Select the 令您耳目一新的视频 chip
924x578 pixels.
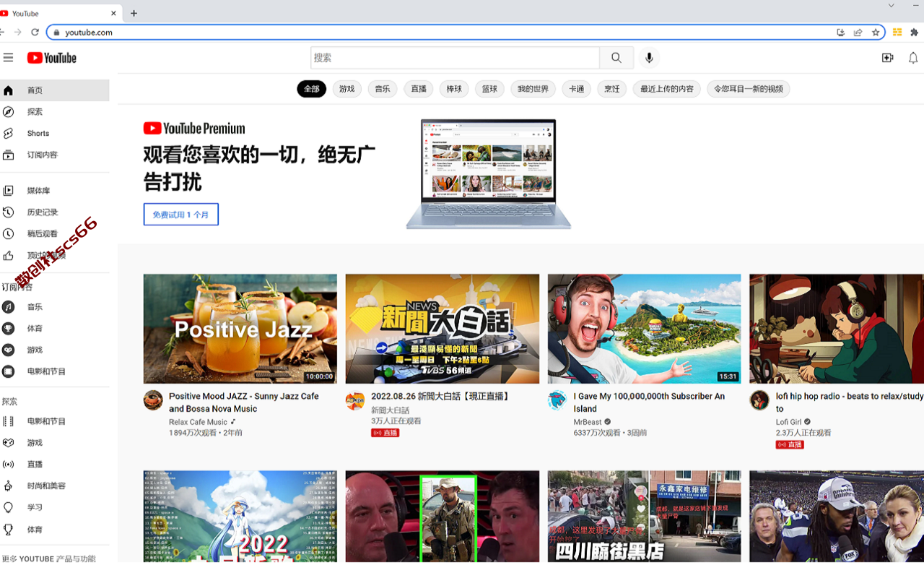click(x=749, y=89)
